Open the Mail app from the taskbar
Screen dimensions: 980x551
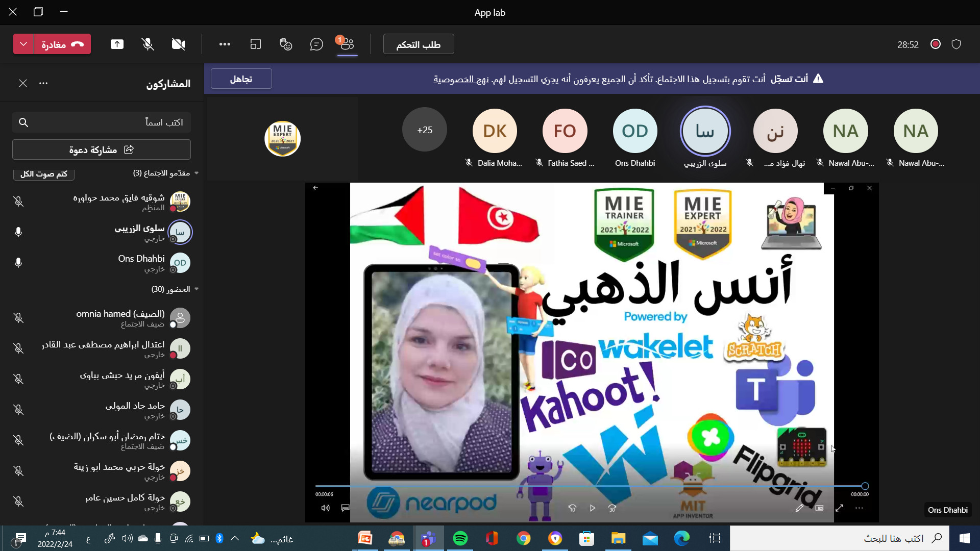tap(650, 538)
